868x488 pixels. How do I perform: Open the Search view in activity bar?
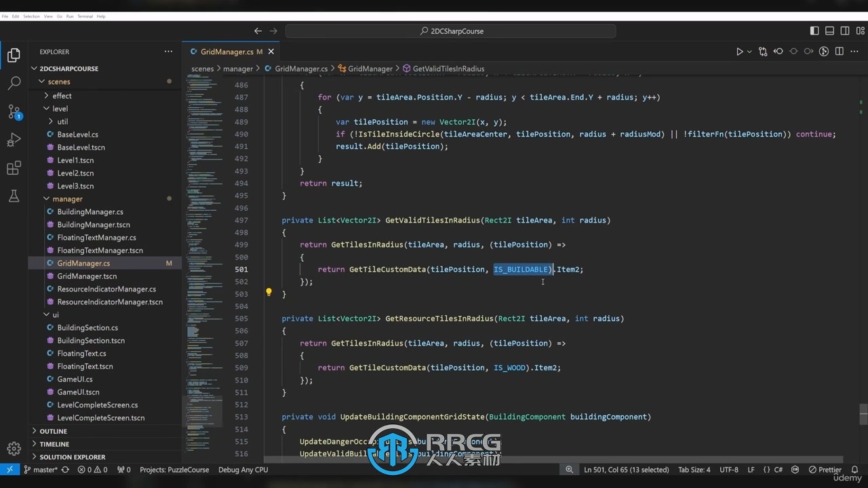click(14, 83)
